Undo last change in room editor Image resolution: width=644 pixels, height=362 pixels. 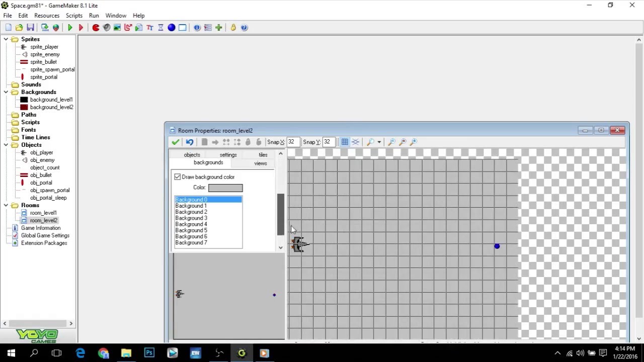[x=190, y=142]
